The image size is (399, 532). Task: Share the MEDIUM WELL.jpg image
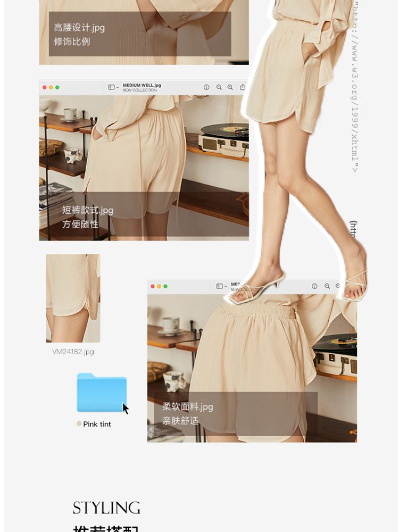(243, 87)
